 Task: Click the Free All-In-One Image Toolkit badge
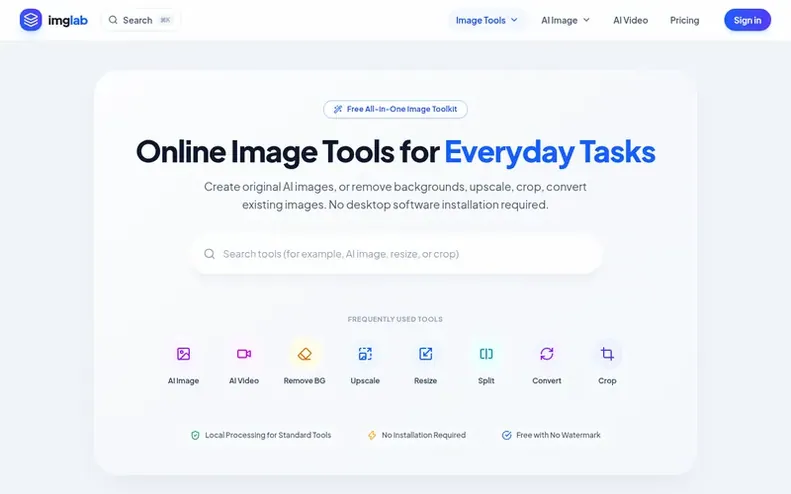395,109
